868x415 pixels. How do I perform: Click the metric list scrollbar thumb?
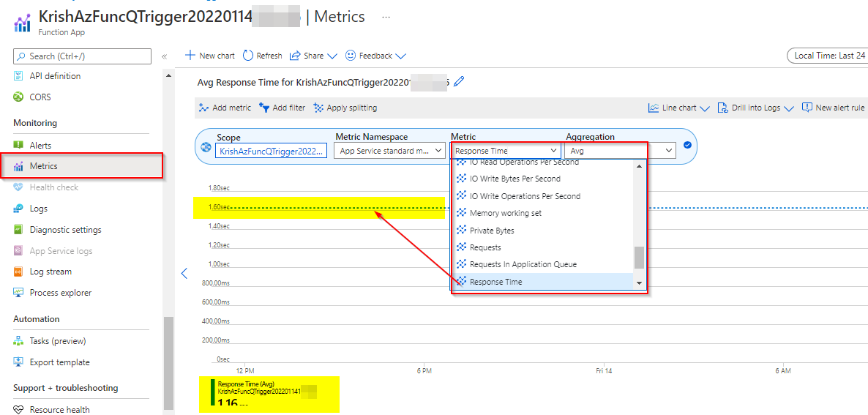640,258
